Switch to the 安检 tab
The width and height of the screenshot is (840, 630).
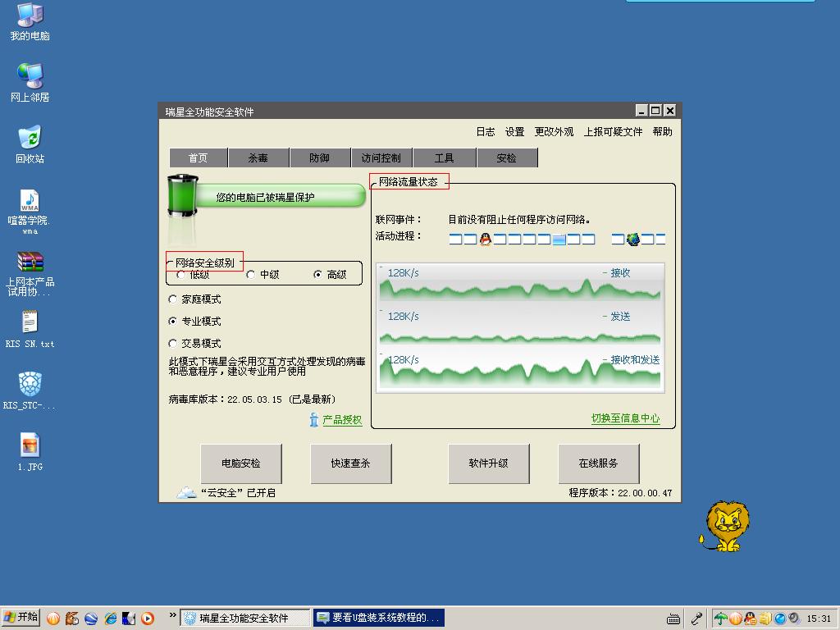[x=507, y=157]
